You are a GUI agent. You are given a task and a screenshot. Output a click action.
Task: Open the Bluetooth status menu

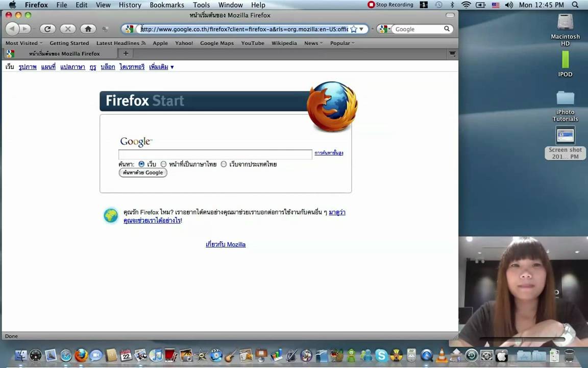(452, 5)
